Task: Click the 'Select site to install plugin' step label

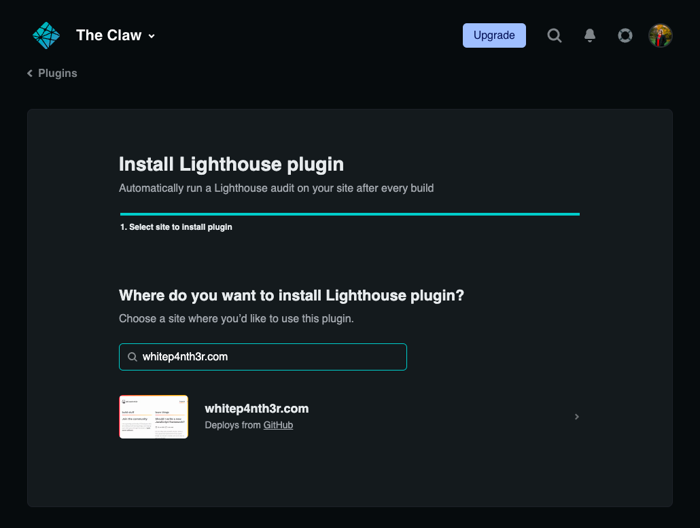Action: [176, 227]
